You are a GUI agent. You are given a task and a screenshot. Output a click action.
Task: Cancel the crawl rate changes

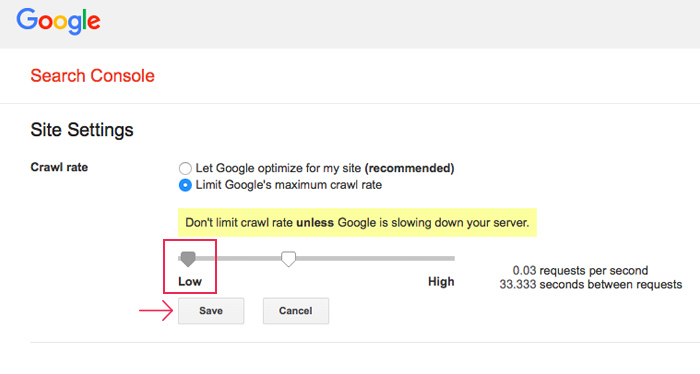296,311
